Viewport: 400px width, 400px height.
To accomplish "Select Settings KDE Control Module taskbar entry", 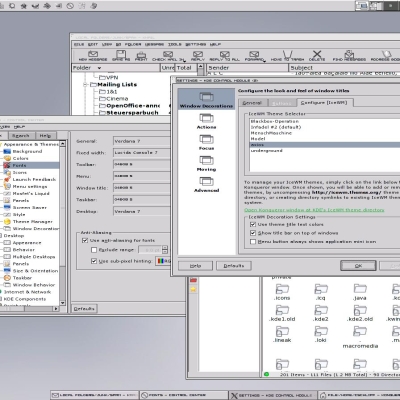I will click(x=272, y=395).
